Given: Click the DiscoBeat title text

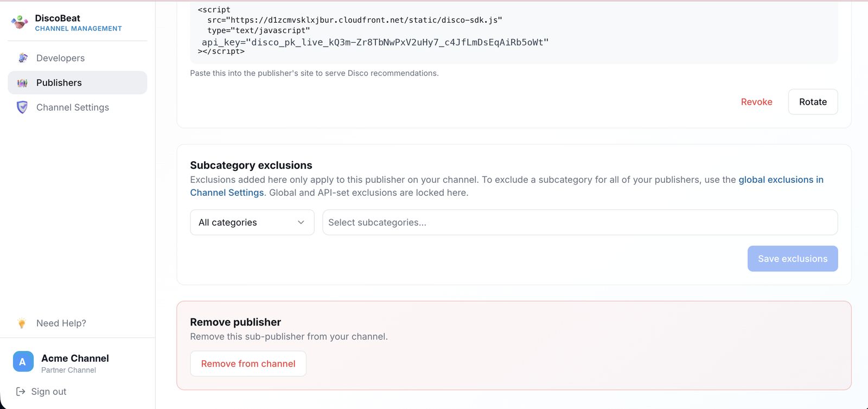Looking at the screenshot, I should tap(58, 18).
